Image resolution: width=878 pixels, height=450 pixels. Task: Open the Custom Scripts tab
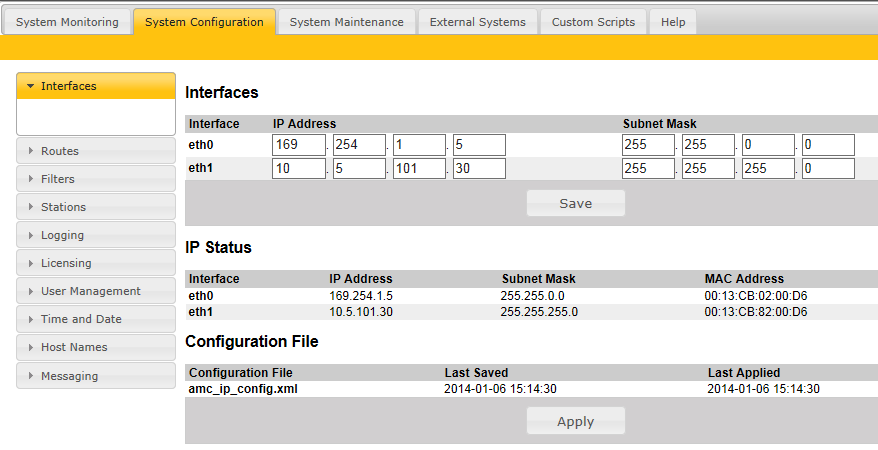pyautogui.click(x=593, y=22)
